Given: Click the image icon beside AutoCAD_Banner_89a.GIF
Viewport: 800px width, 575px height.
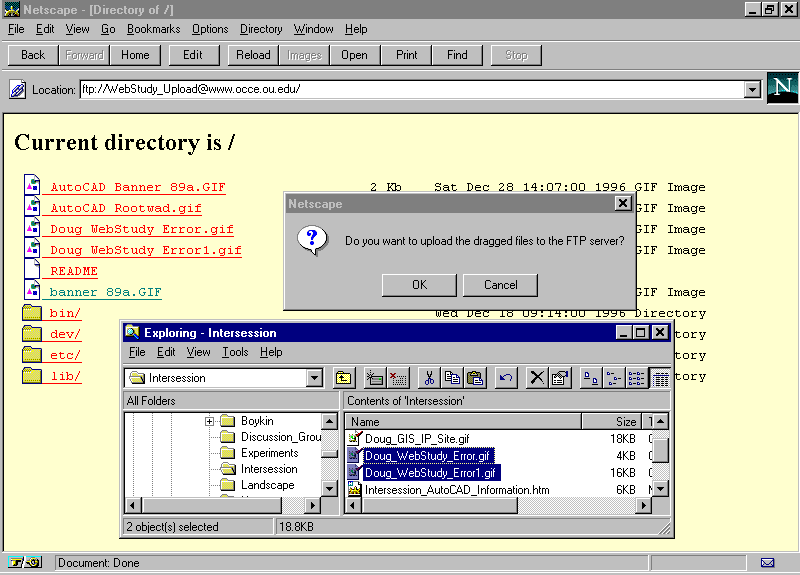Looking at the screenshot, I should 32,185.
